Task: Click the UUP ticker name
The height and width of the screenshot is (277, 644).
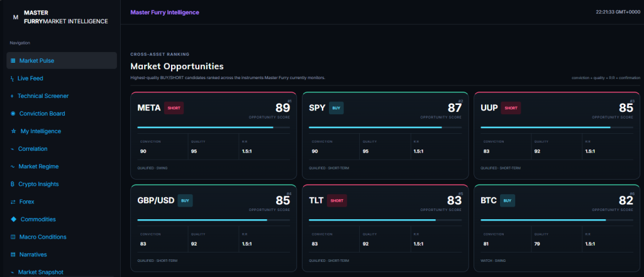Action: [x=489, y=108]
